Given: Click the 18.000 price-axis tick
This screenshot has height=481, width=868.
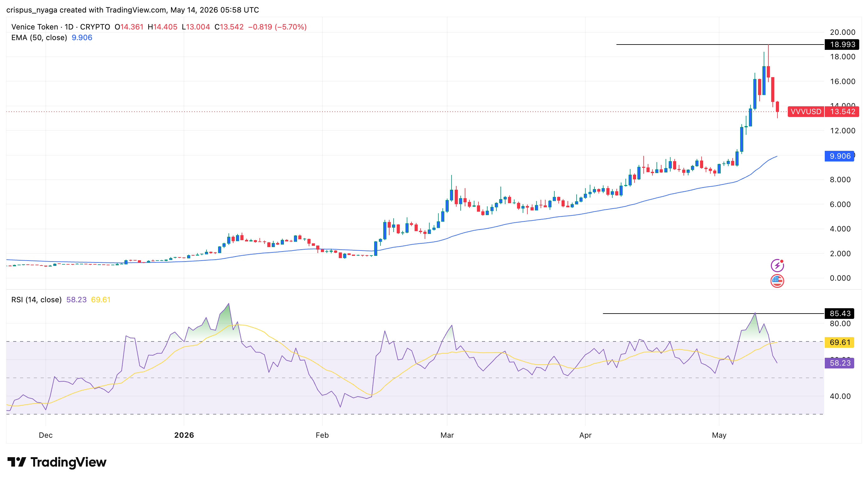Looking at the screenshot, I should [842, 57].
